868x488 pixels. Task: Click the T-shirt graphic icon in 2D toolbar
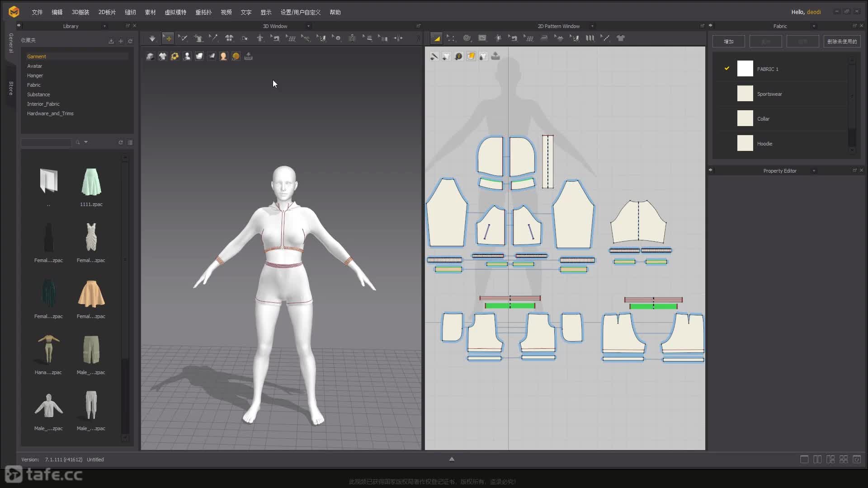point(621,39)
